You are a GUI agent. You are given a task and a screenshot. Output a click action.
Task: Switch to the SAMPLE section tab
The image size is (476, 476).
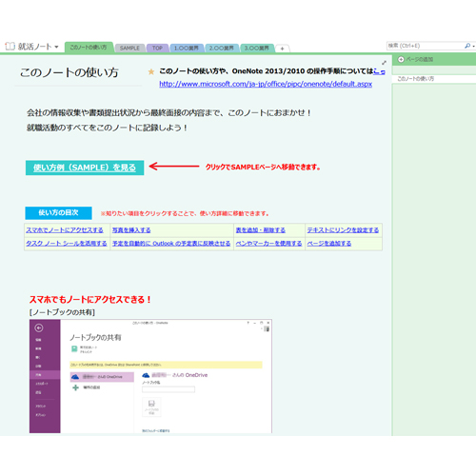click(x=129, y=48)
